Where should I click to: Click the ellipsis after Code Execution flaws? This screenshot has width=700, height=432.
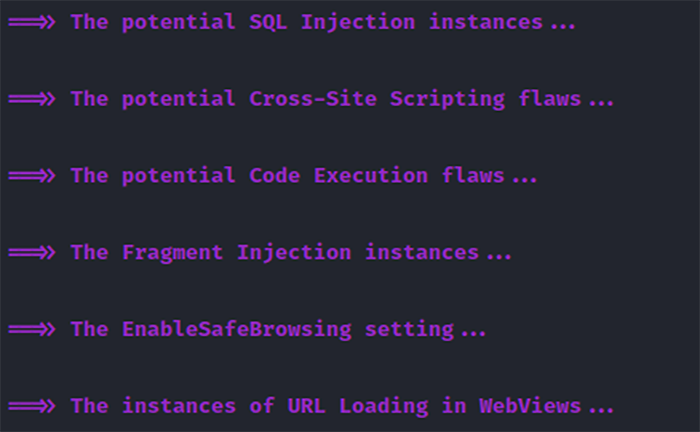525,180
